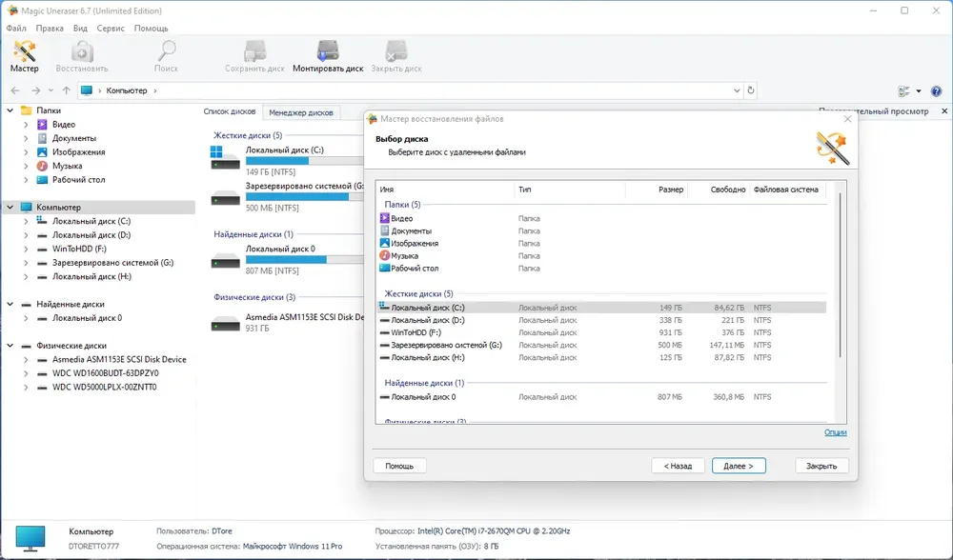Click the Сохранить диск toolbar icon

254,56
